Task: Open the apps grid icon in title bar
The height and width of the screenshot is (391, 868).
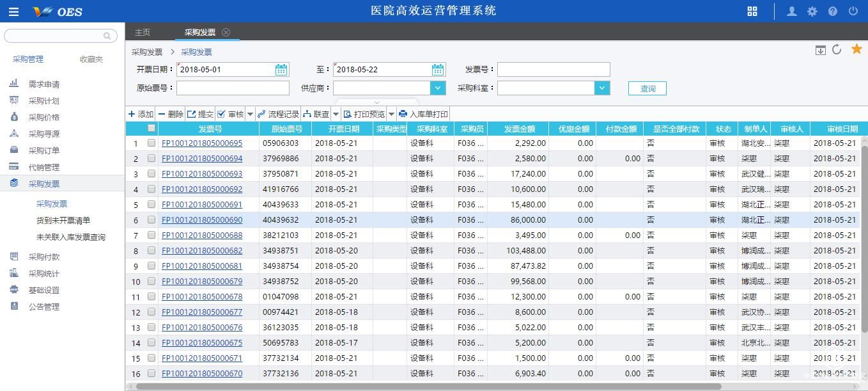Action: coord(752,11)
